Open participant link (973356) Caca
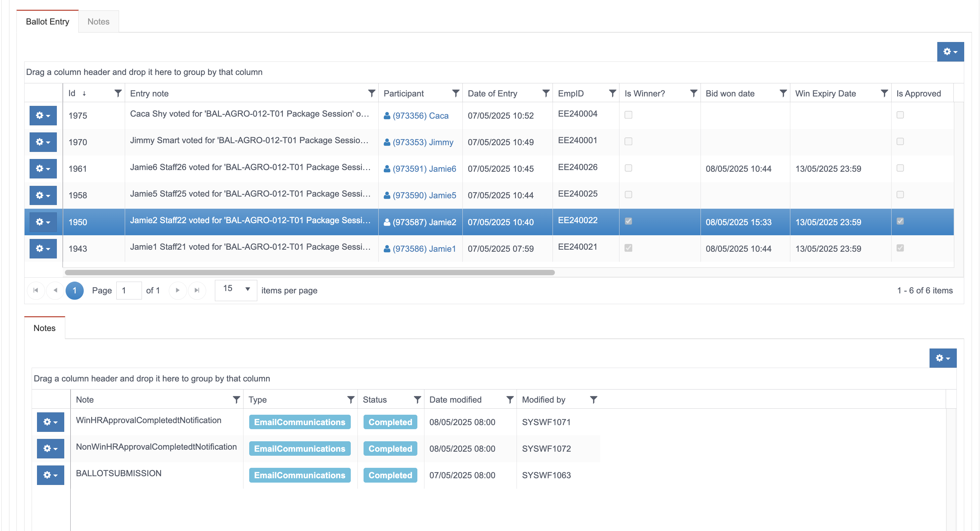980x531 pixels. 420,116
